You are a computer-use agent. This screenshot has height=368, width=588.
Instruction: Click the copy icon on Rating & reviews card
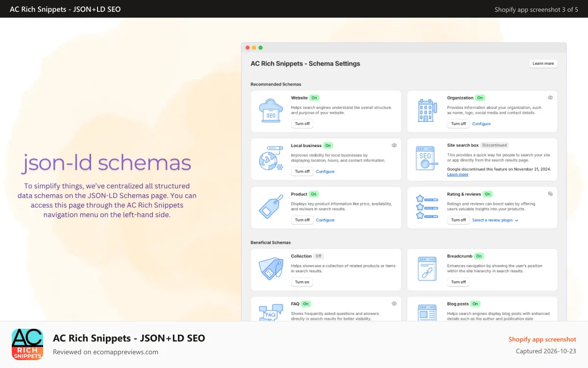tap(550, 194)
